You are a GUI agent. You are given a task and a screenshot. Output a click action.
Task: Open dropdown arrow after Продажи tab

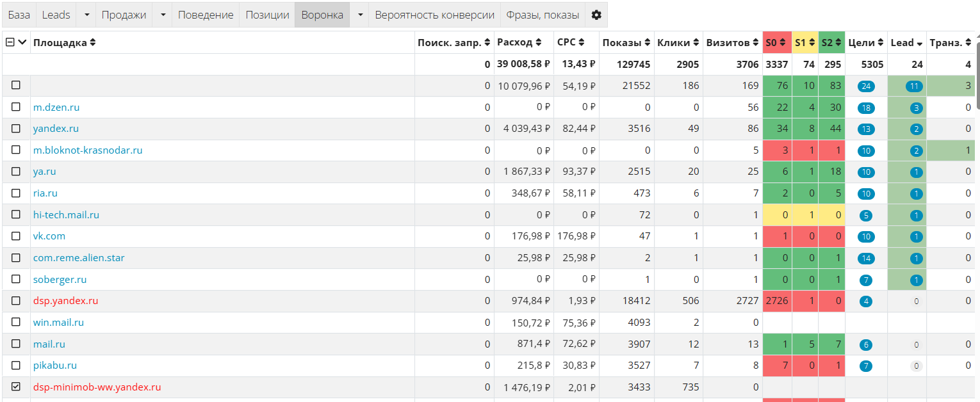163,15
